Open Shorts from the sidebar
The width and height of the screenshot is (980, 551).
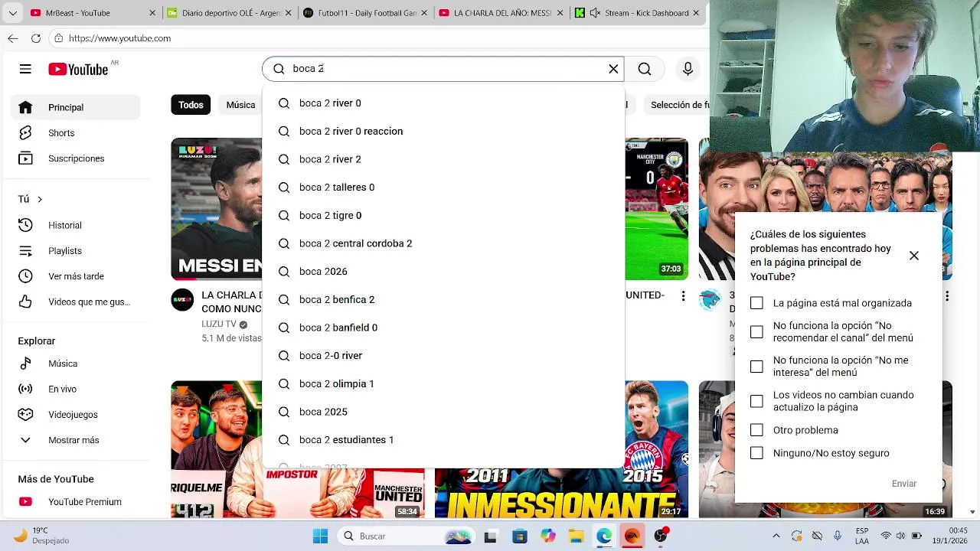pyautogui.click(x=75, y=133)
